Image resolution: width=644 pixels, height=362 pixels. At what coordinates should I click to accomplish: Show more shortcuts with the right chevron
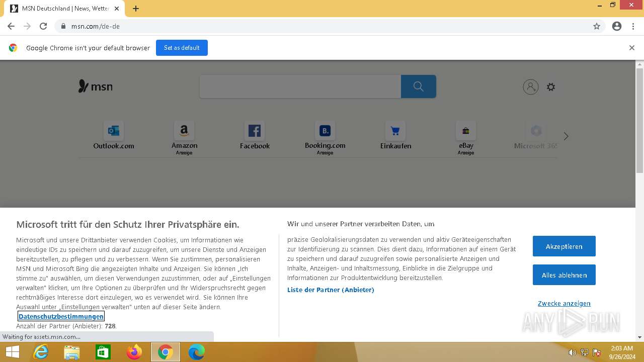coord(566,136)
